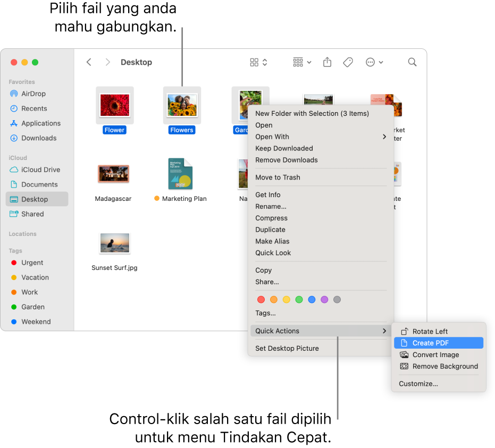495x448 pixels.
Task: Open the icon view switcher
Action: point(258,62)
